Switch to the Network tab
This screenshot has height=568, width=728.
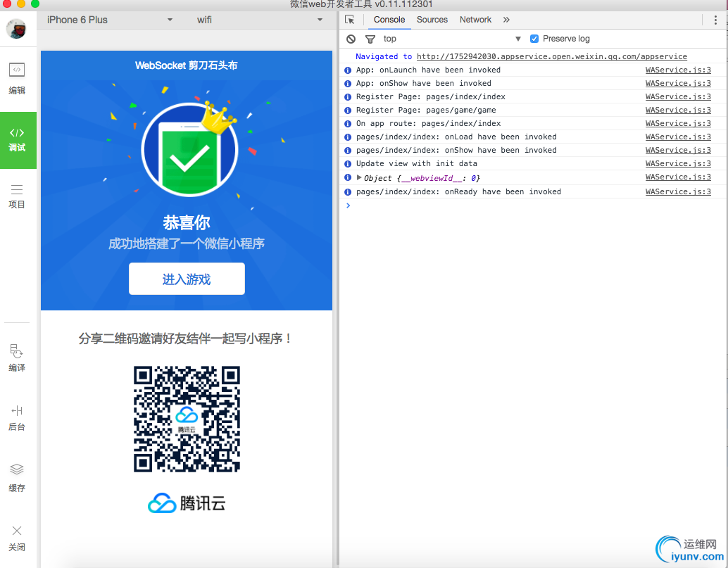tap(475, 20)
